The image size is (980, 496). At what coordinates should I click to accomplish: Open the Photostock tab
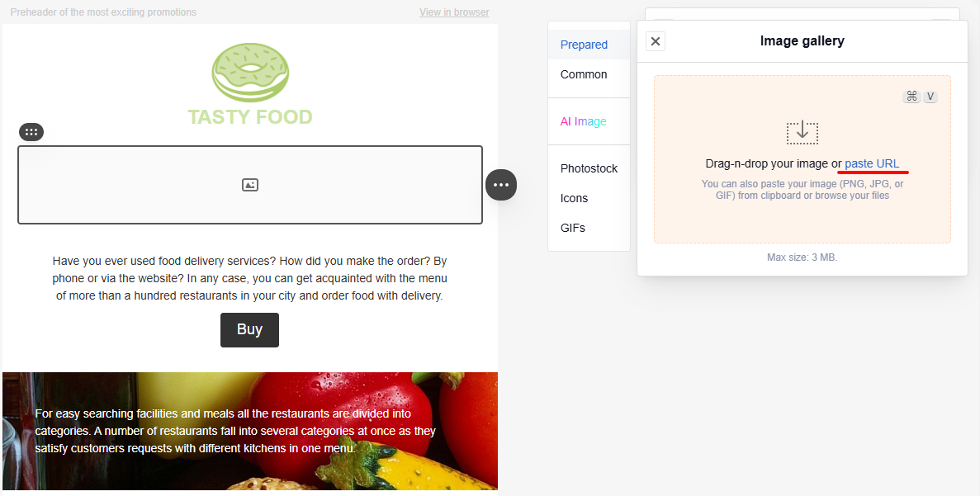pos(589,168)
